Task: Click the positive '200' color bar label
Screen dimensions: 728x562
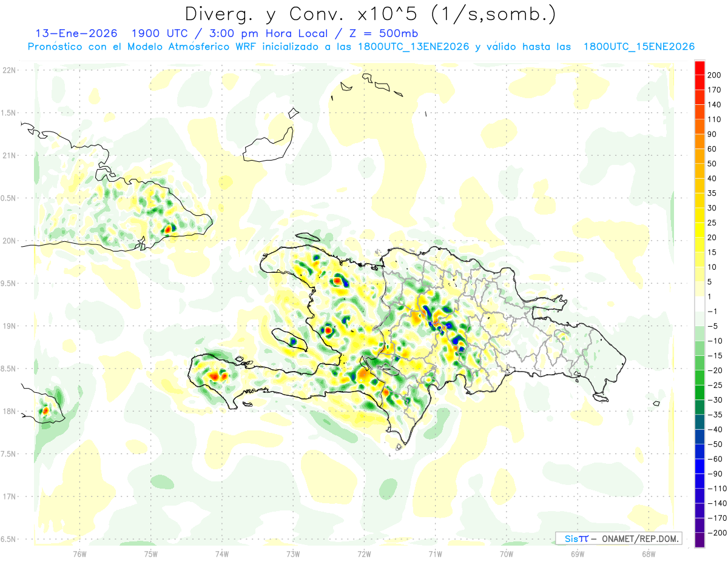Action: pyautogui.click(x=715, y=75)
